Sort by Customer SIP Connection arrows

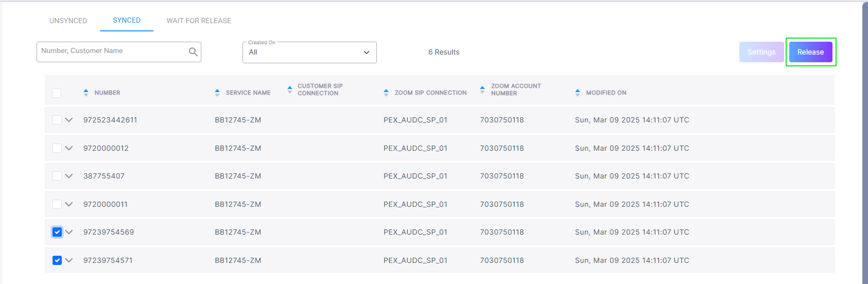(x=290, y=90)
